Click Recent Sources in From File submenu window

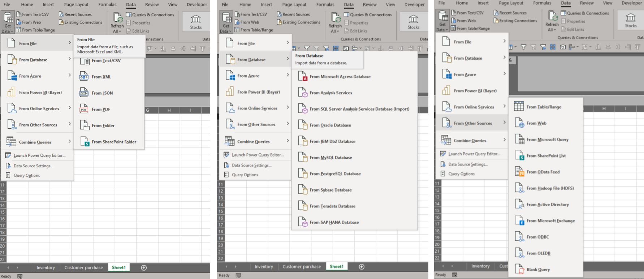(x=75, y=14)
